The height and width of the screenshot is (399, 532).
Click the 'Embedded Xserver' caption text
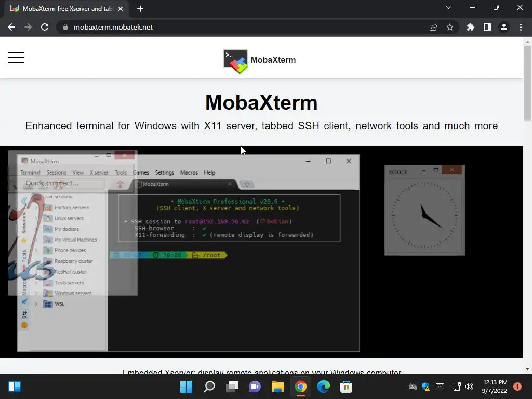(262, 372)
